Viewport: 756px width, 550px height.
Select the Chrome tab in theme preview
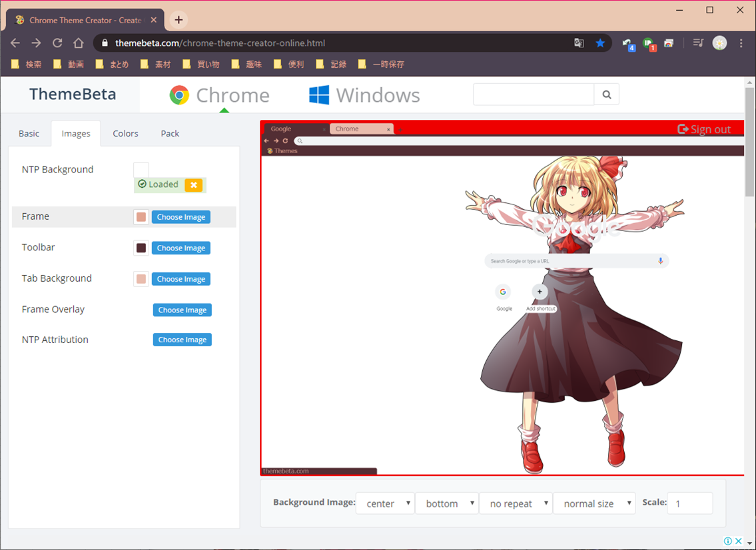(x=362, y=129)
